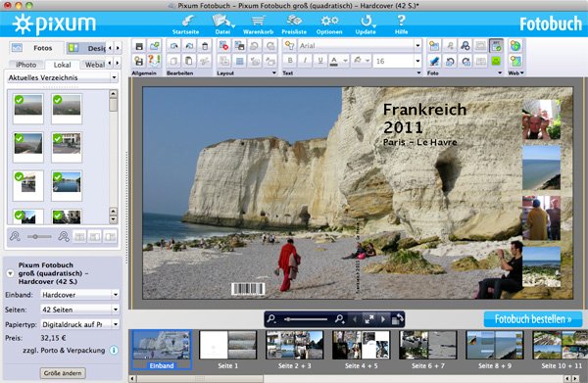
Task: Click the trash delete icon in Bearbeiten
Action: (205, 46)
